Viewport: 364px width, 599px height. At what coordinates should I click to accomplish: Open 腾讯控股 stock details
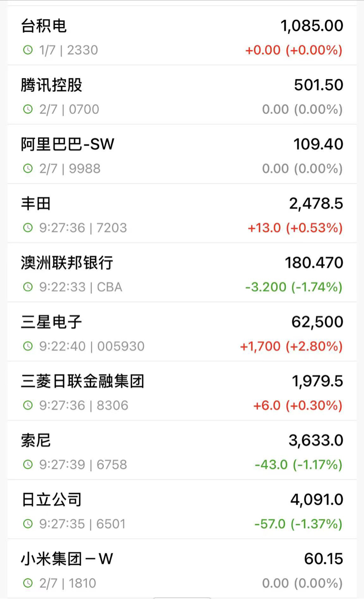pos(182,95)
